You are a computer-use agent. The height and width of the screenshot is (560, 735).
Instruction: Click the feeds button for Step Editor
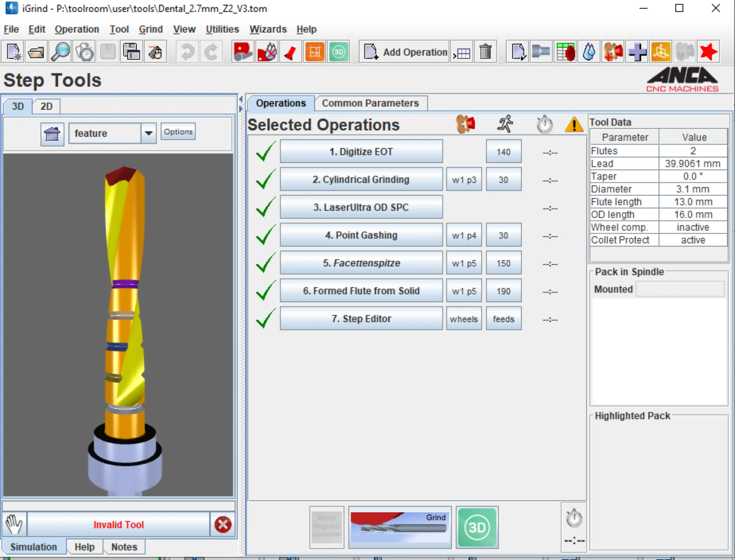tap(503, 319)
